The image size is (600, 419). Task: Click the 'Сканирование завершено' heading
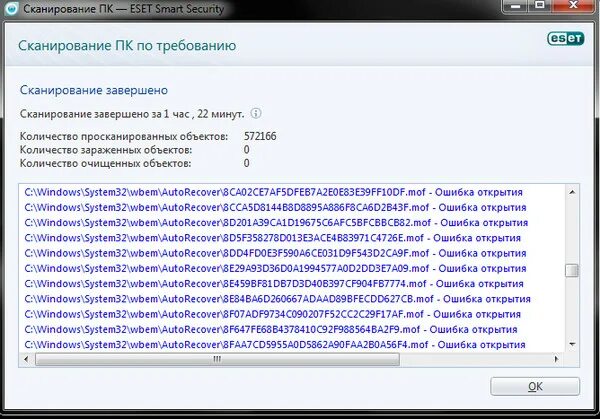tap(94, 90)
